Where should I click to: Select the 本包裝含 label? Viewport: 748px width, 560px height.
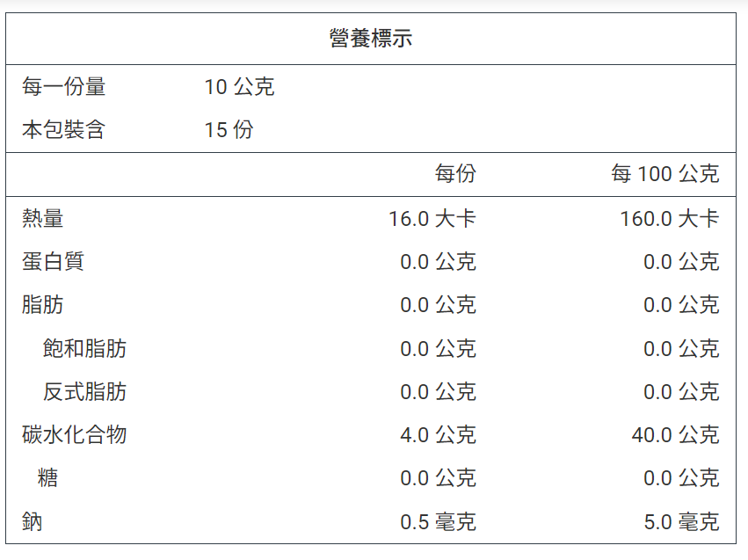point(63,130)
